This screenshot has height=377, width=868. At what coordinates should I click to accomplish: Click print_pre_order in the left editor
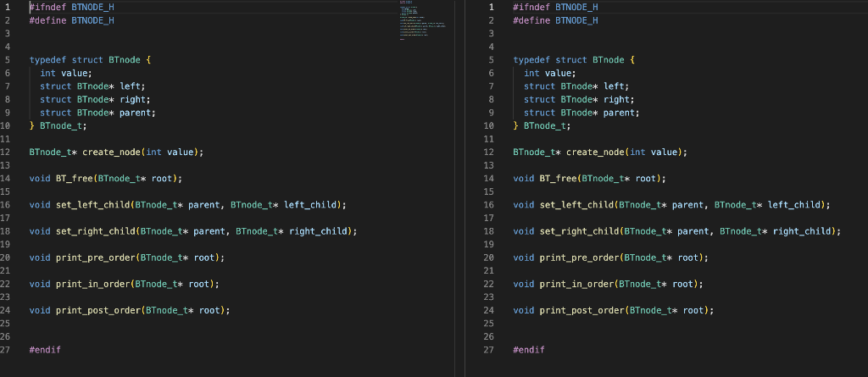pyautogui.click(x=96, y=258)
